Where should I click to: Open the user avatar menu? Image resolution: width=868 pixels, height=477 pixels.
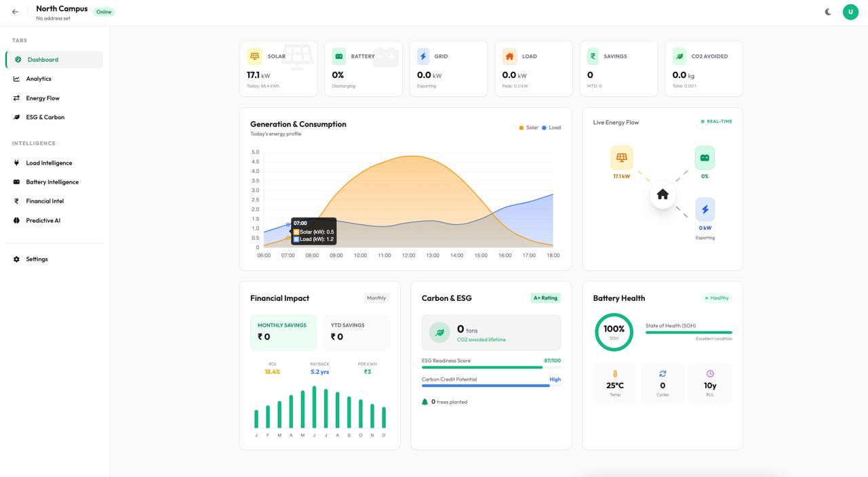click(850, 12)
